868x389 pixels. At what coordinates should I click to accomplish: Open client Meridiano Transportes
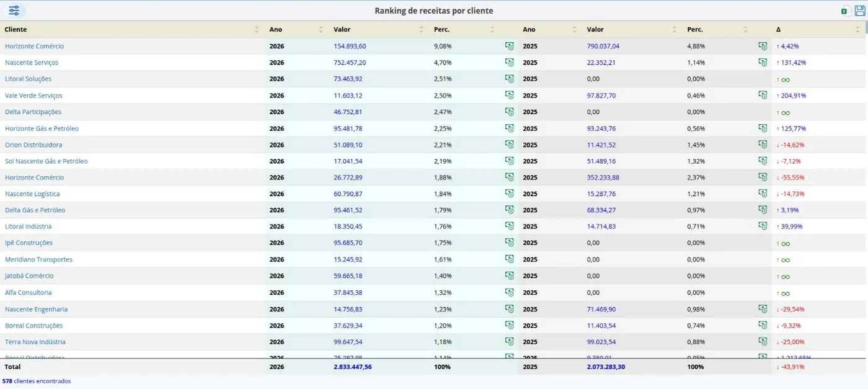click(38, 259)
